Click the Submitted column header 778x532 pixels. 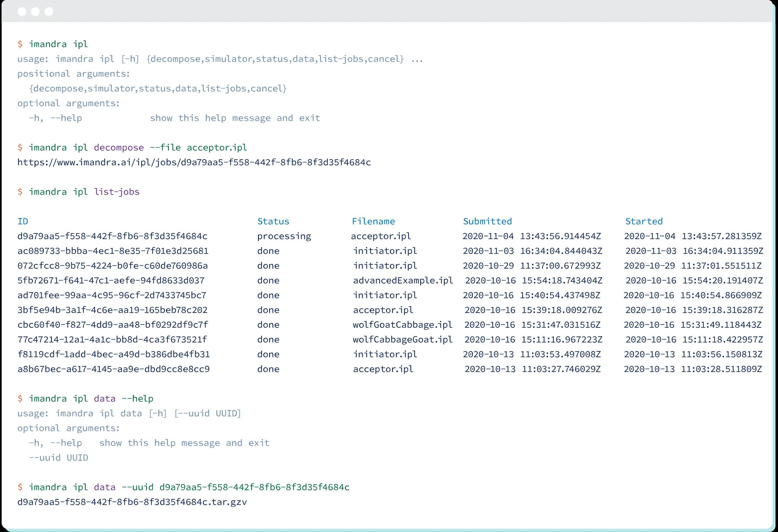487,221
